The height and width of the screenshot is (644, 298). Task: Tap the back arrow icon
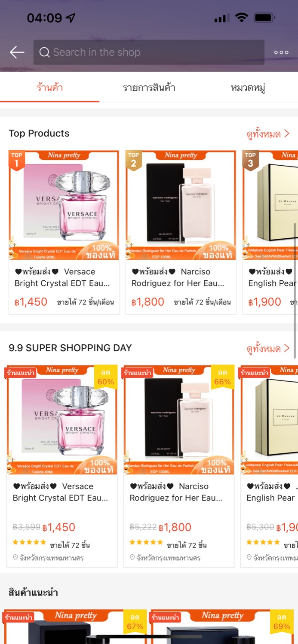tap(17, 52)
